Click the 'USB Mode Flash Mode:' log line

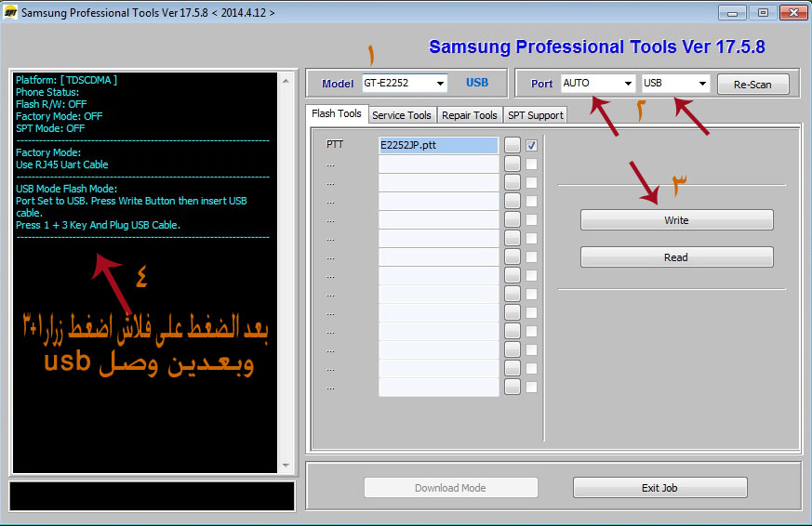[66, 189]
